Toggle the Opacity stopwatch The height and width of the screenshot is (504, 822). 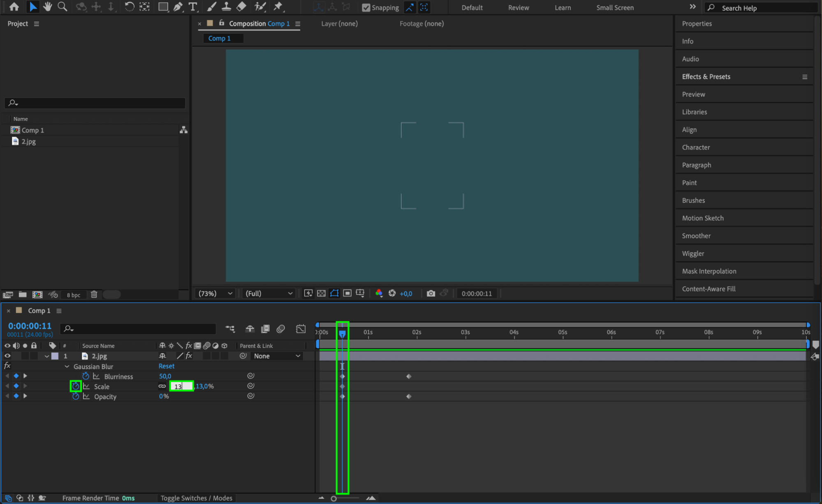click(76, 396)
